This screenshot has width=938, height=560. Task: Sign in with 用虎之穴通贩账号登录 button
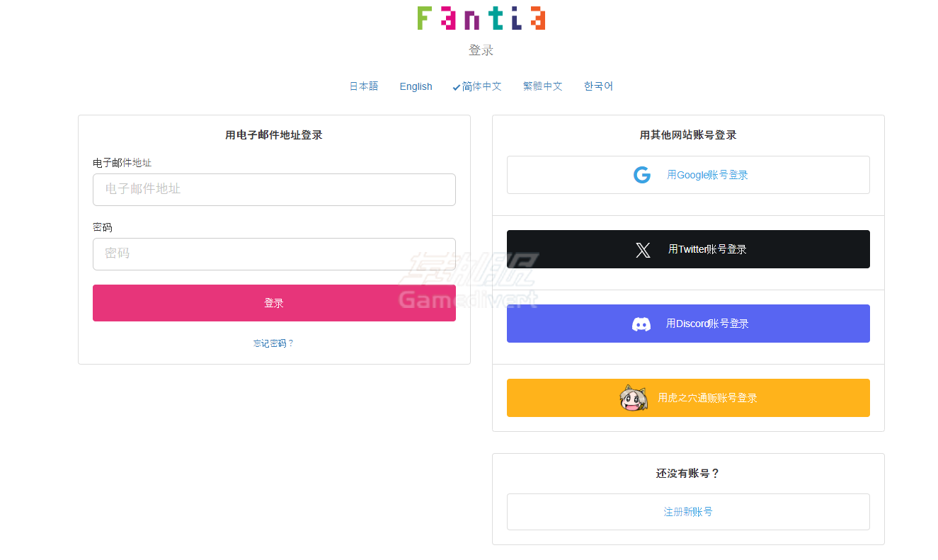click(x=688, y=398)
